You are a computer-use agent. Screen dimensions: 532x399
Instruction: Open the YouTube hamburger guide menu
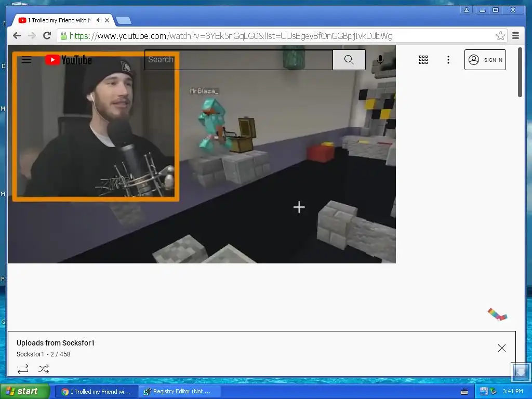tap(26, 60)
